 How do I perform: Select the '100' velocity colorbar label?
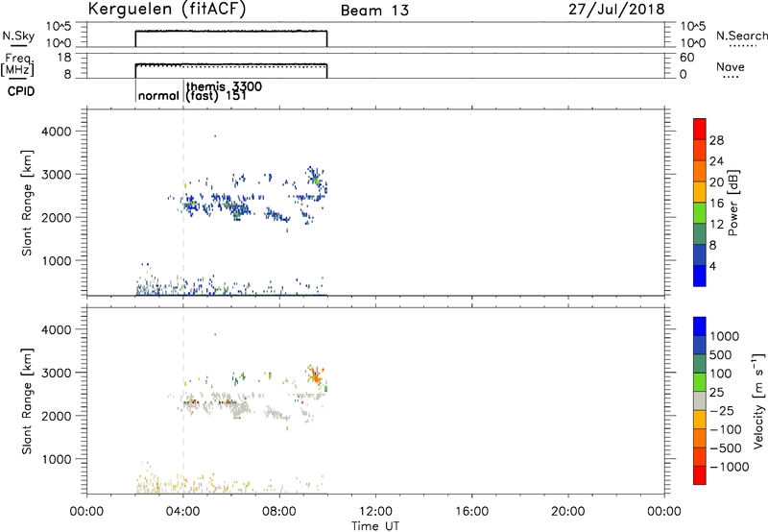(x=721, y=374)
